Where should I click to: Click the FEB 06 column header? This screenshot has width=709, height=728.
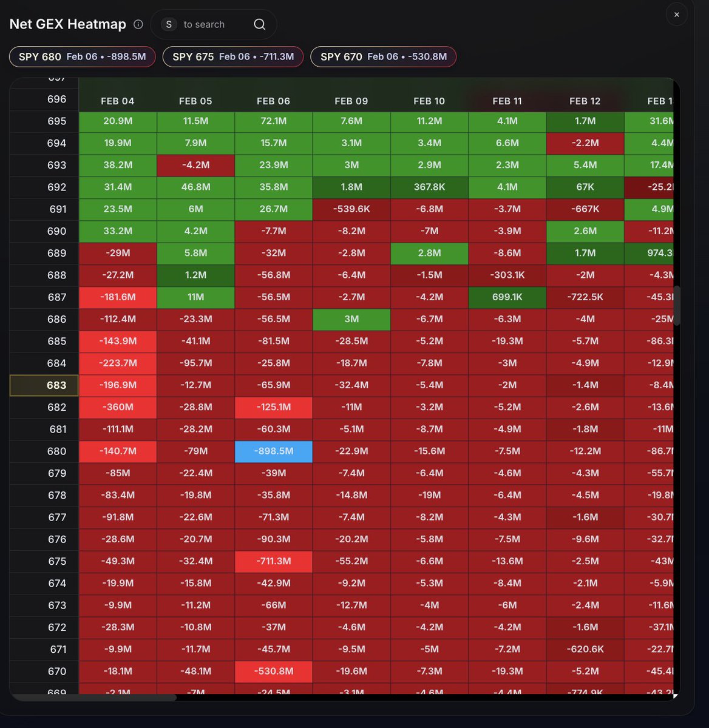(x=274, y=101)
